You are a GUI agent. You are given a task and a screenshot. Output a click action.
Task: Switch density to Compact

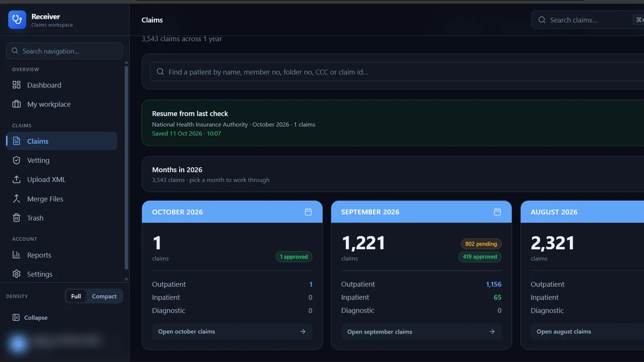[104, 296]
